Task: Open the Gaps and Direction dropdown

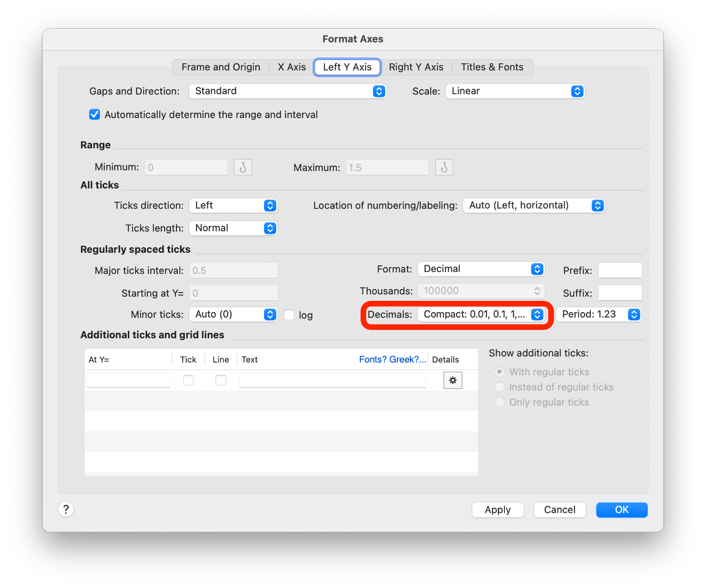Action: [x=288, y=91]
